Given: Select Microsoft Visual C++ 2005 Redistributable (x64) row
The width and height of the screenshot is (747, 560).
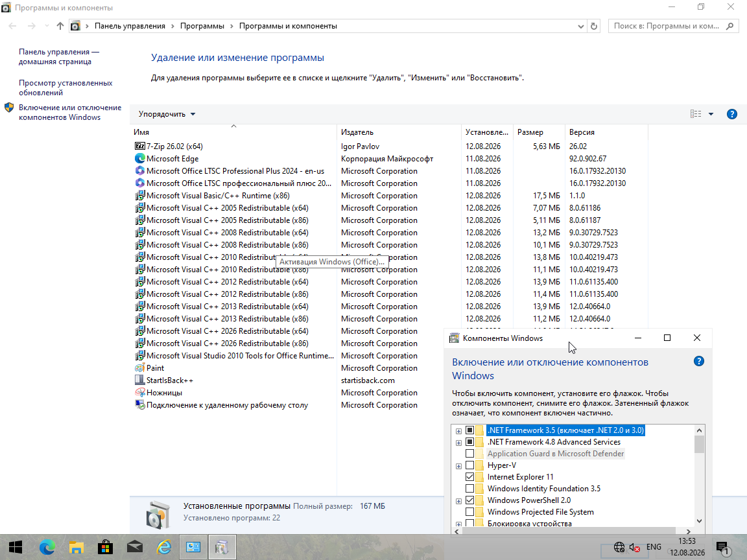Looking at the screenshot, I should pyautogui.click(x=389, y=208).
